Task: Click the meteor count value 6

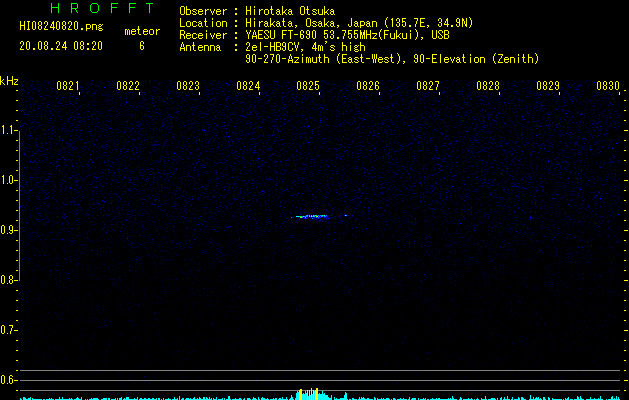Action: pos(142,46)
